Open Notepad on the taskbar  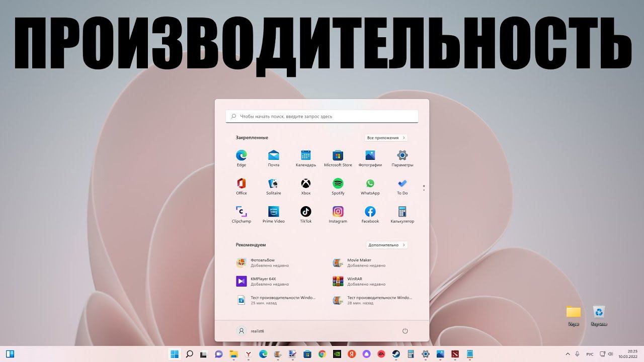coord(470,354)
